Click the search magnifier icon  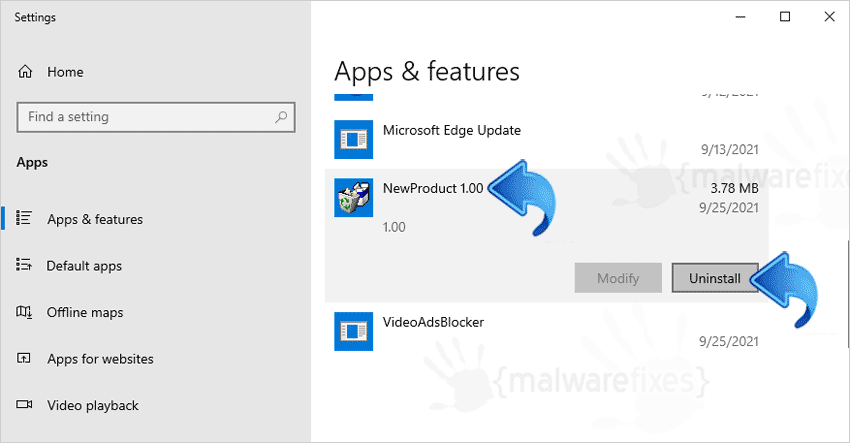pyautogui.click(x=281, y=117)
